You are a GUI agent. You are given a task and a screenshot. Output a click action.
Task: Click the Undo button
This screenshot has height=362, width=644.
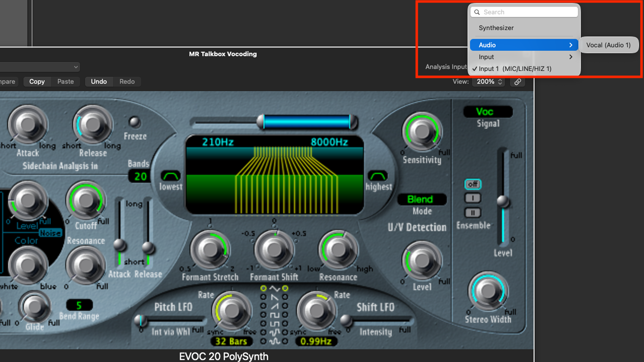click(x=99, y=82)
